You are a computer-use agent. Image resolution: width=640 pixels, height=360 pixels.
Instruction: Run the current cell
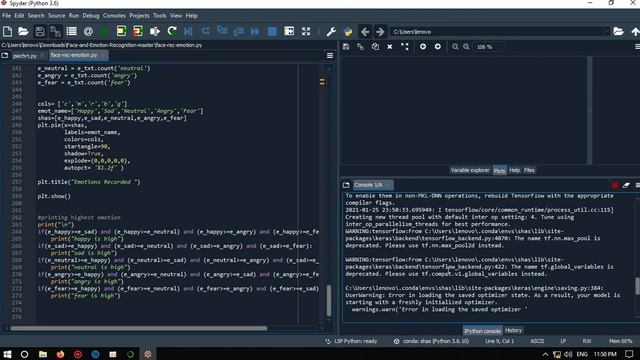(121, 31)
